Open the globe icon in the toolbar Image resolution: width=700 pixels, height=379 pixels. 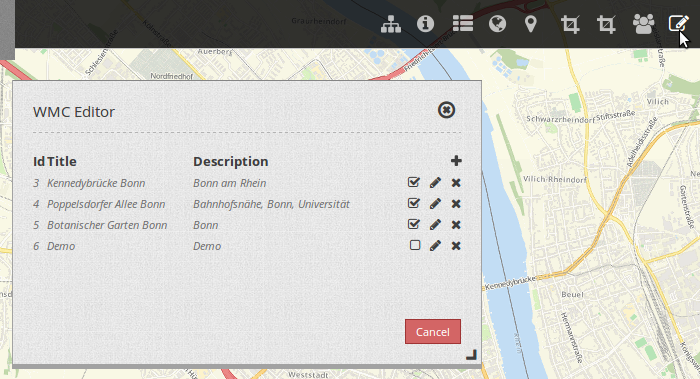coord(497,24)
